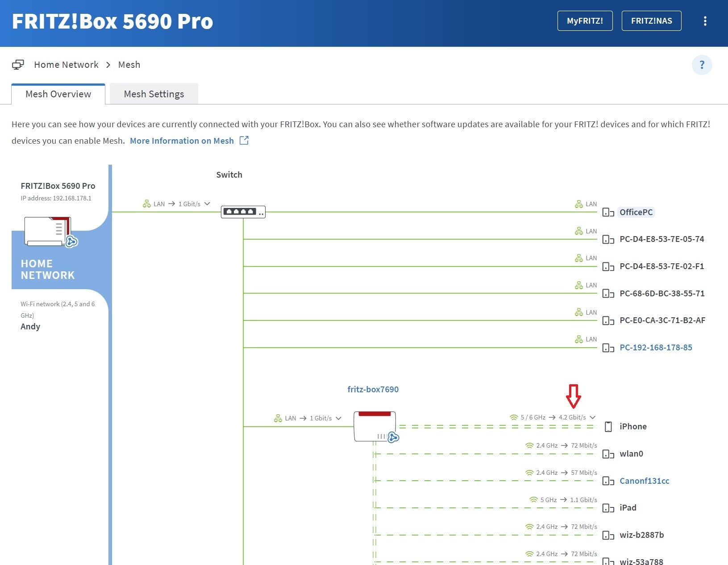
Task: Open the PC-192-168-178-85 link
Action: [656, 347]
